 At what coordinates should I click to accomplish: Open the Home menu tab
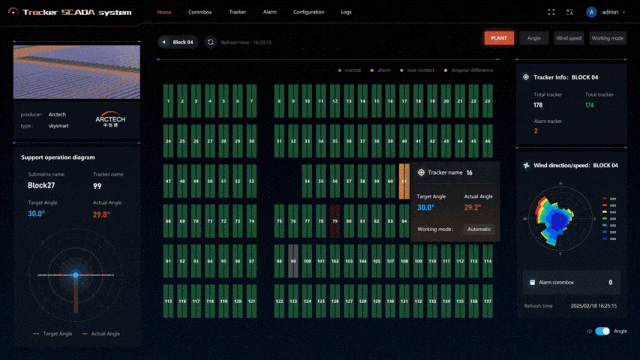(x=164, y=12)
